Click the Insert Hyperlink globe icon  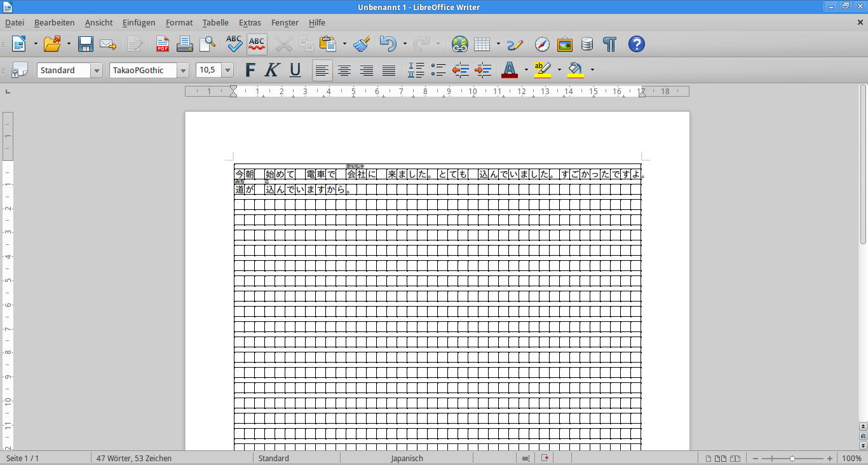click(x=459, y=44)
